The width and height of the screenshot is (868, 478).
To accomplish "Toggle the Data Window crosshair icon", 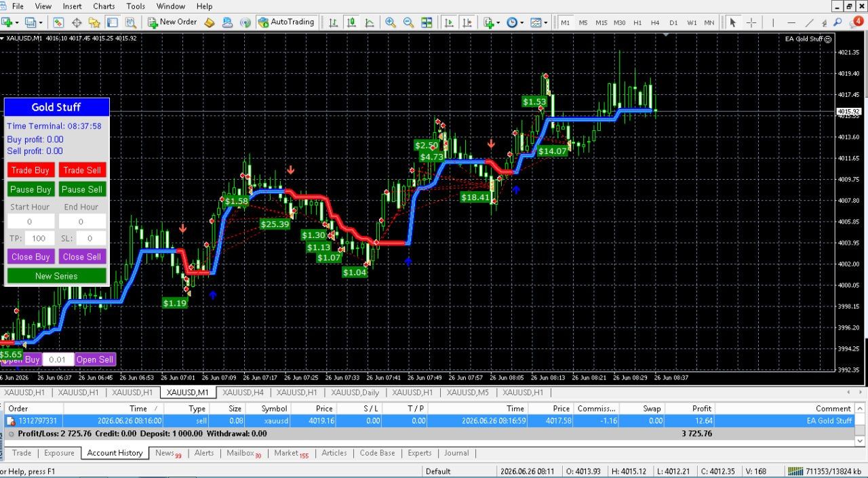I will pos(77,22).
